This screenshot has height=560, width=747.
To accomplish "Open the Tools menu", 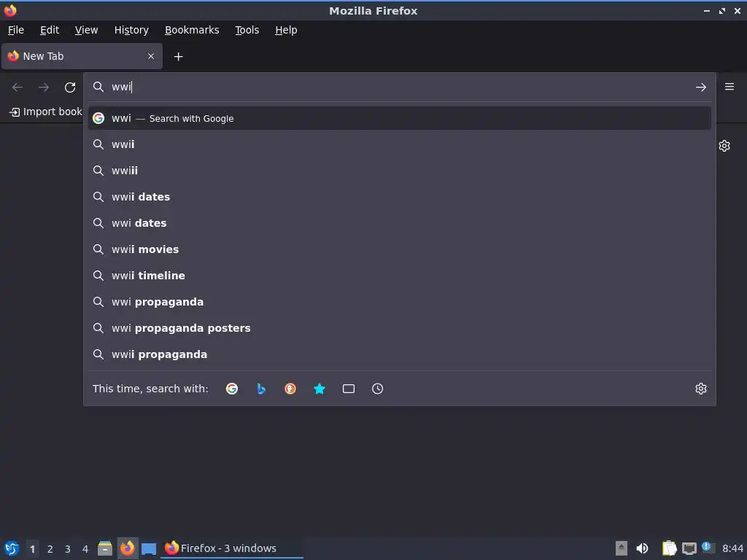I will point(247,30).
